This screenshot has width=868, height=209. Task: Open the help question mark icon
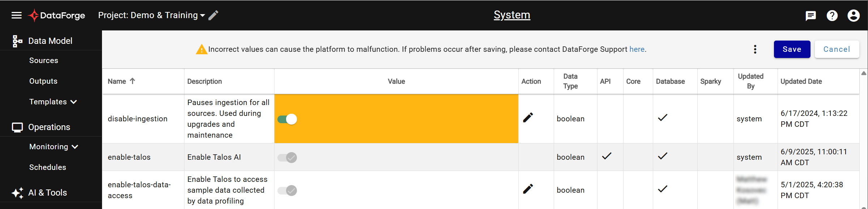point(832,16)
